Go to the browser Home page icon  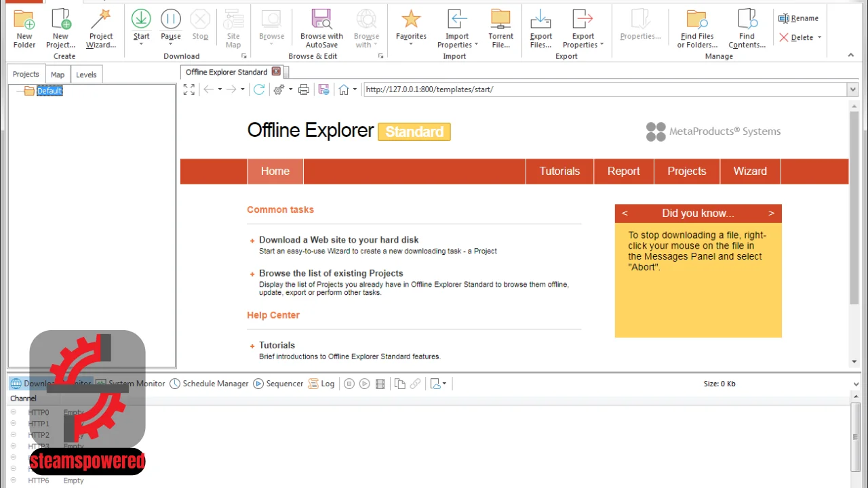[344, 89]
